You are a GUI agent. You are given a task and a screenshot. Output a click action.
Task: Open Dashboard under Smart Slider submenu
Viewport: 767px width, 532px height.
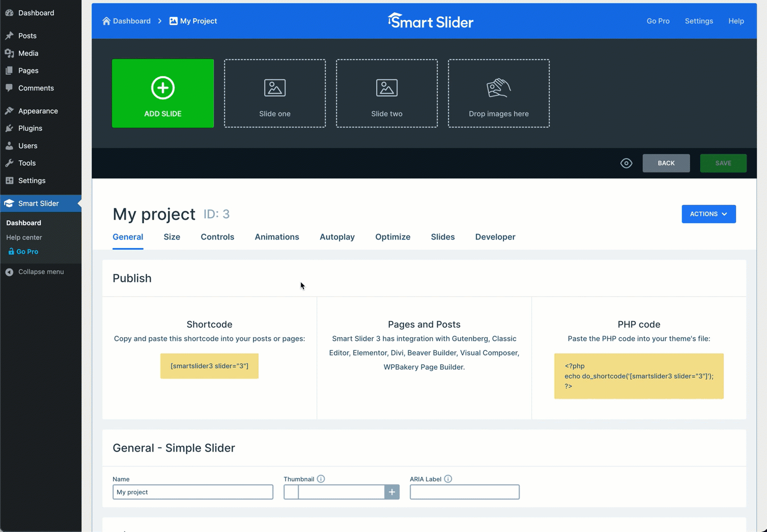23,223
